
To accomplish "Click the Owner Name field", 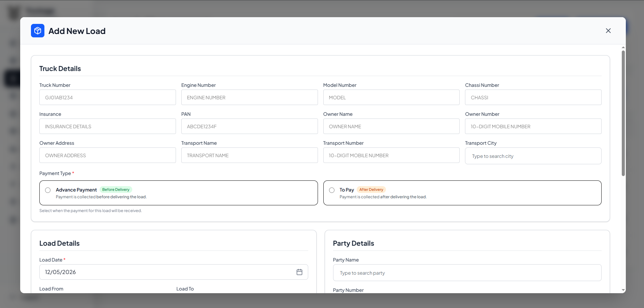I will (391, 126).
